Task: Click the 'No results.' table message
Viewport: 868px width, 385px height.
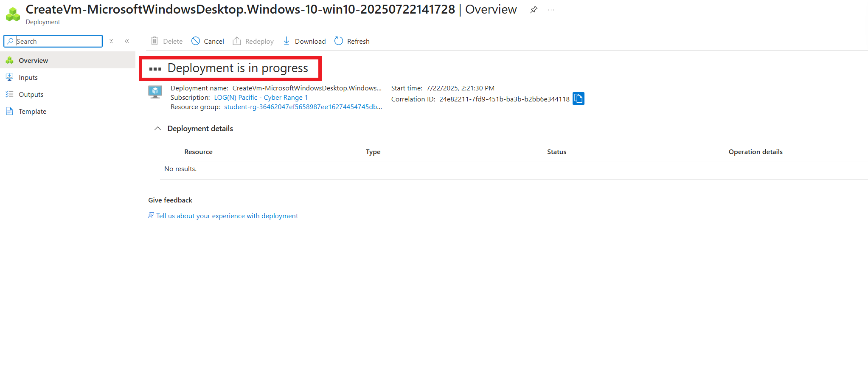Action: pos(180,169)
